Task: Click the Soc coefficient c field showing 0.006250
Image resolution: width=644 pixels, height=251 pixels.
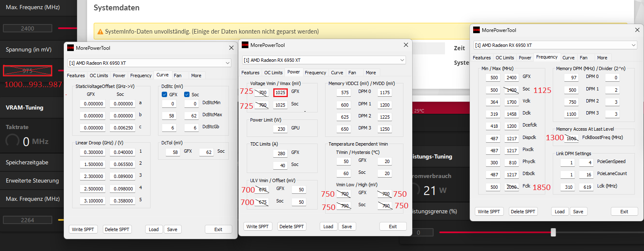Action: tap(122, 128)
